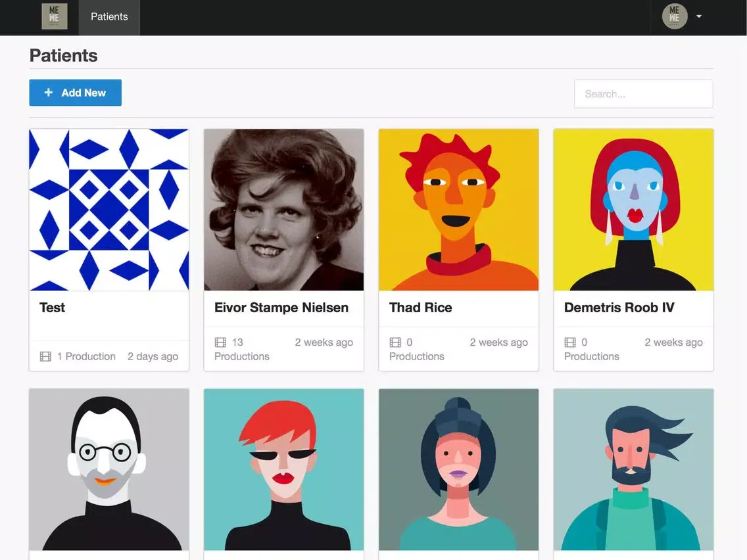
Task: Click the avatar of man with glasses
Action: coord(109,469)
